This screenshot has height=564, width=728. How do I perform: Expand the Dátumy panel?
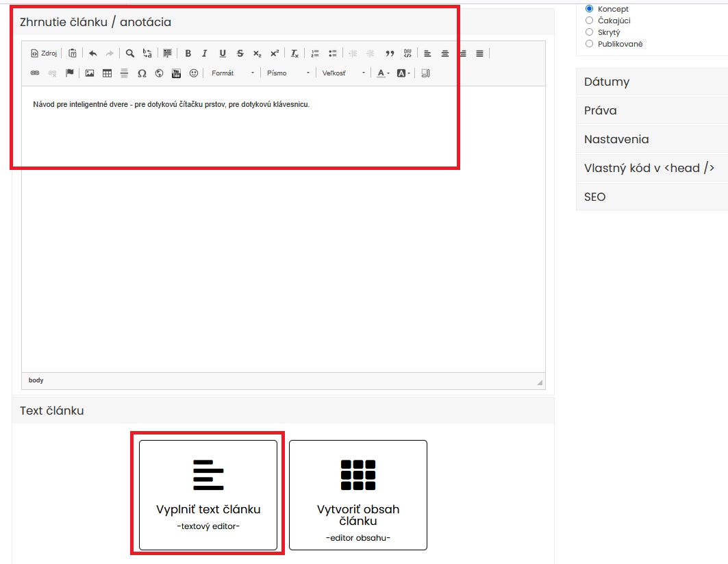(651, 82)
